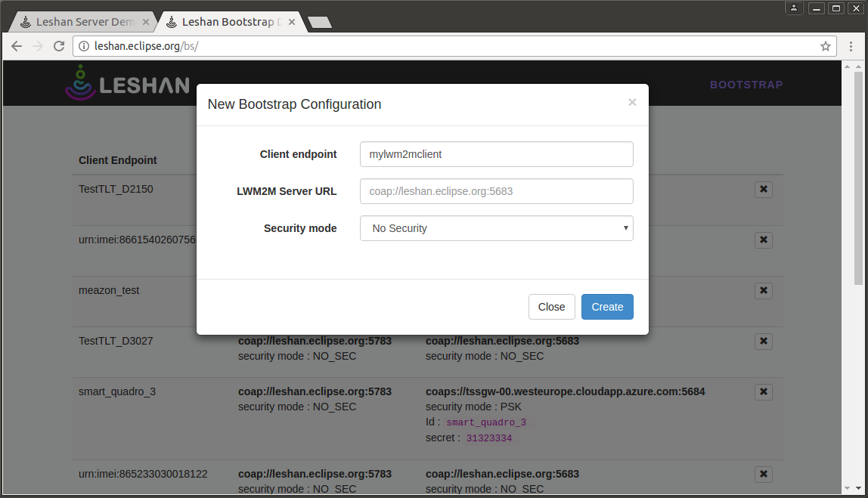The width and height of the screenshot is (868, 498).
Task: Reload the current page
Action: [59, 46]
